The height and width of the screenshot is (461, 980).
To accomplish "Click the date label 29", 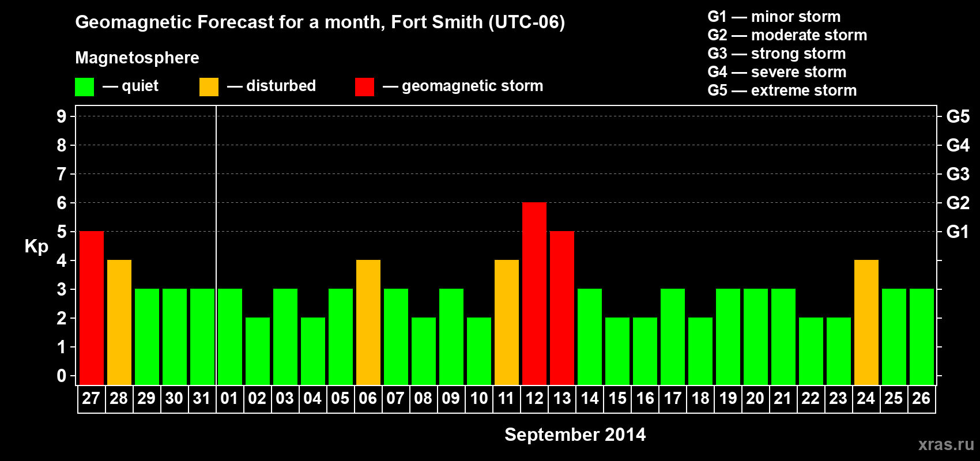I will [146, 398].
